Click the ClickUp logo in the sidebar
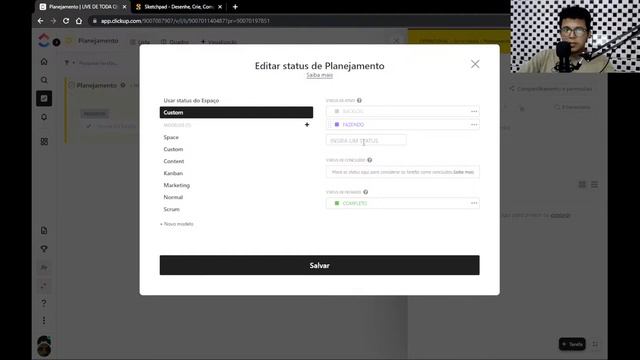 pyautogui.click(x=44, y=40)
